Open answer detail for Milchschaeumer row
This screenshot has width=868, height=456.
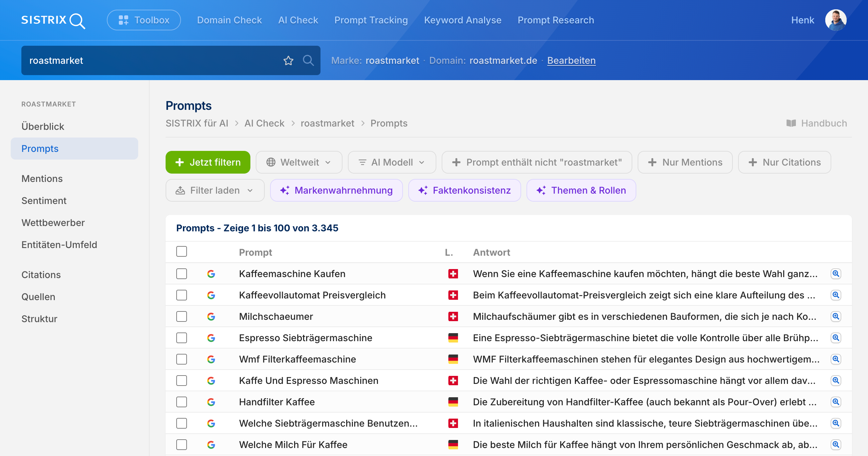(x=836, y=316)
